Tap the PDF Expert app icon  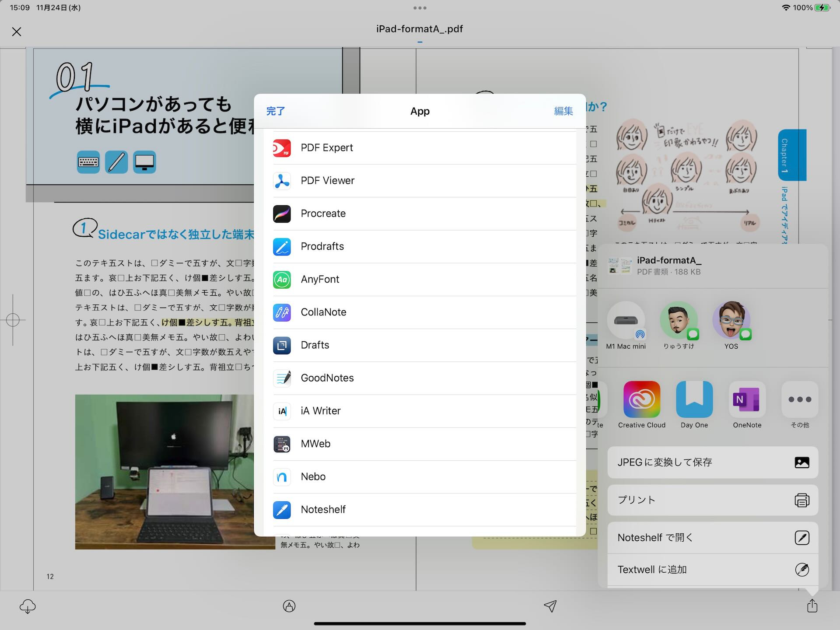pos(282,148)
